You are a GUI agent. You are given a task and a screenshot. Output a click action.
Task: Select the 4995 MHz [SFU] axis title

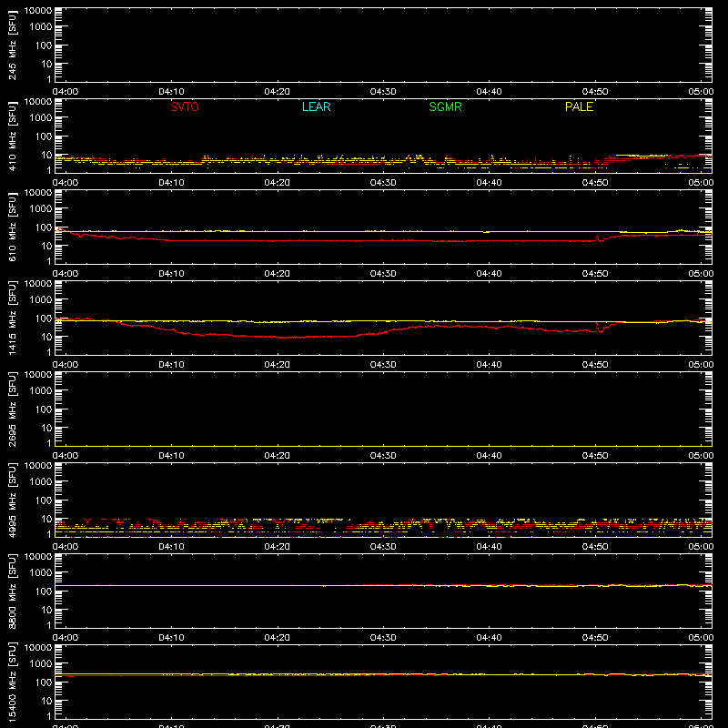tap(13, 500)
